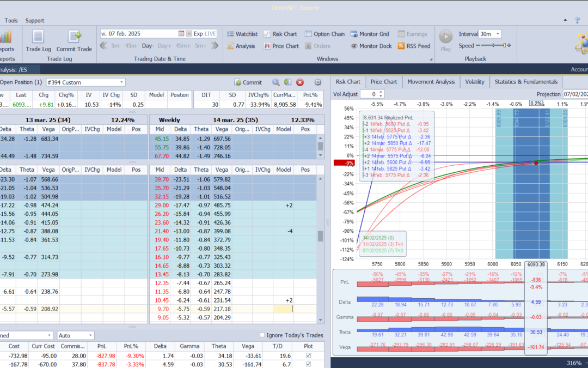Switch to the Volatility tab
The image size is (588, 368).
point(474,82)
